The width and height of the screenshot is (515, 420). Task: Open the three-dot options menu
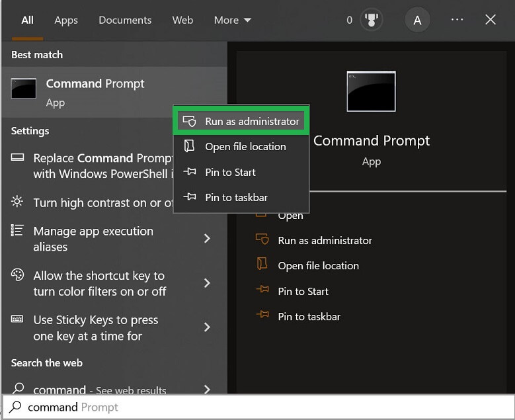[457, 20]
